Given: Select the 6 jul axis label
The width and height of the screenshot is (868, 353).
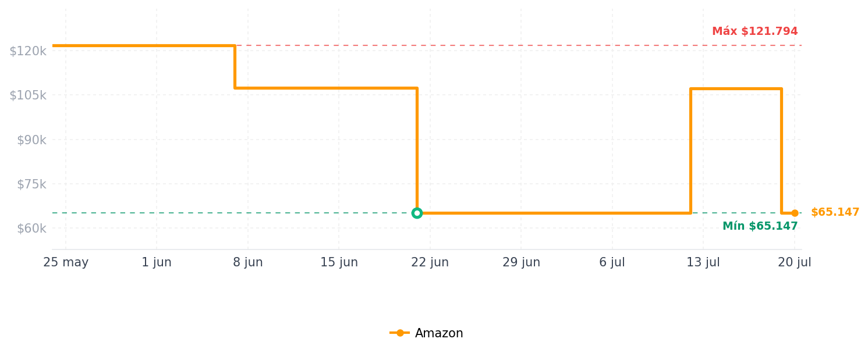Looking at the screenshot, I should coord(612,262).
